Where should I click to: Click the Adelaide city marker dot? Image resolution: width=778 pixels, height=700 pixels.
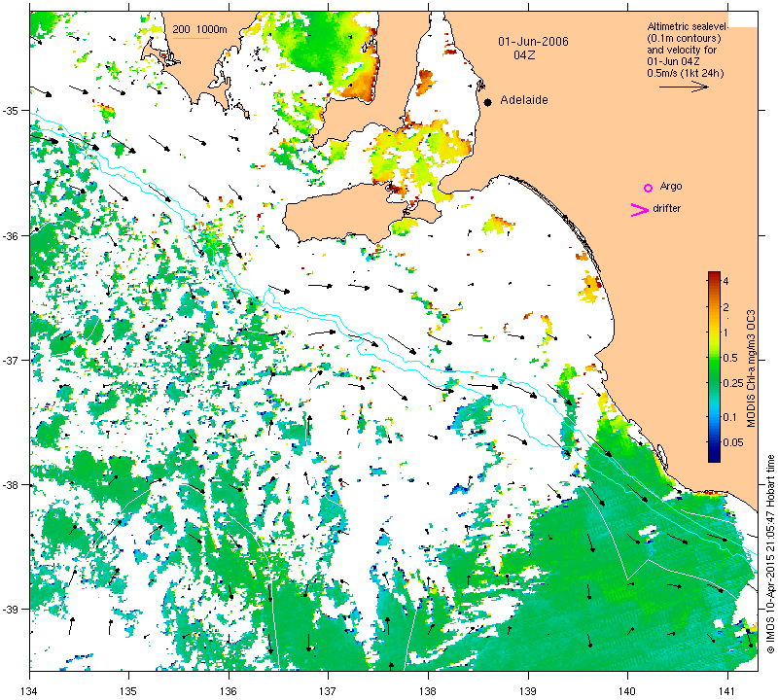pos(488,102)
